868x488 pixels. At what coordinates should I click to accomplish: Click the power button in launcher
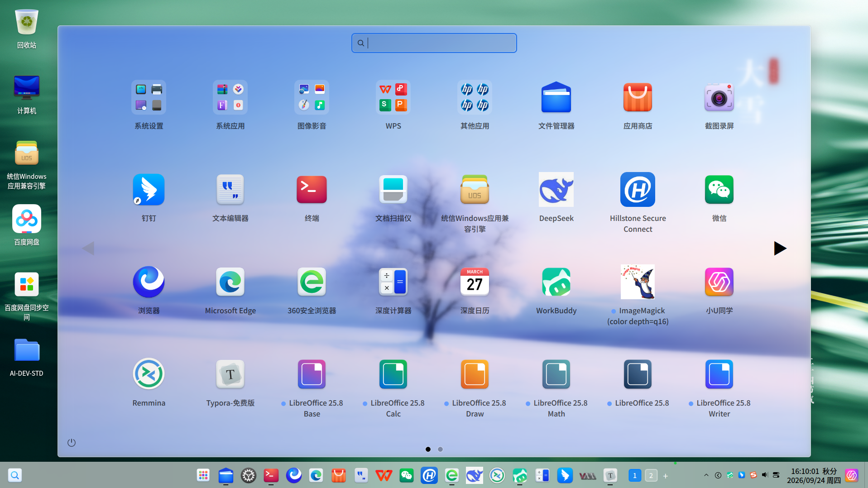[72, 442]
